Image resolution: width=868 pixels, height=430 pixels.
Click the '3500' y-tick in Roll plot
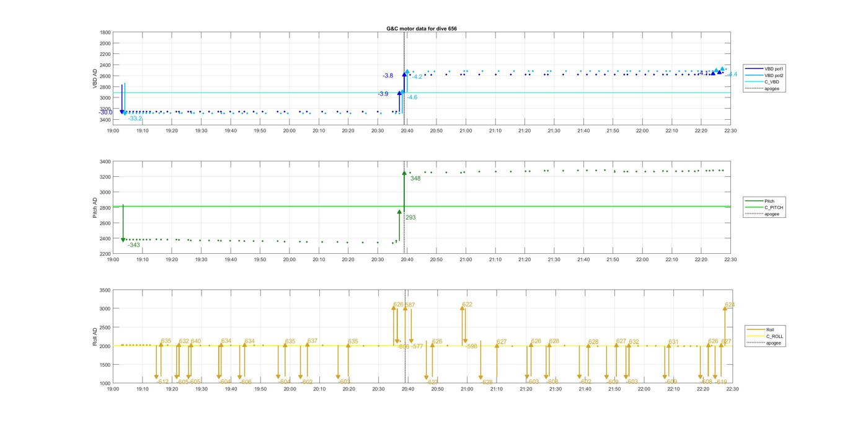(105, 290)
